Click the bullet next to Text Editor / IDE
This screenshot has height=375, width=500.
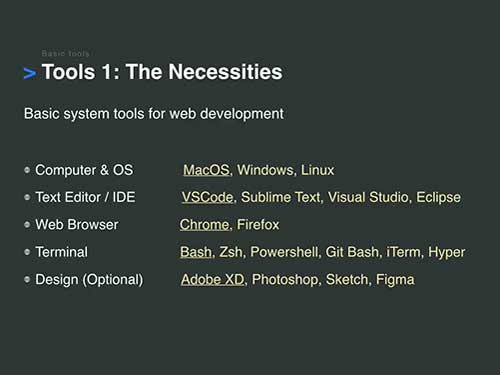pos(27,197)
